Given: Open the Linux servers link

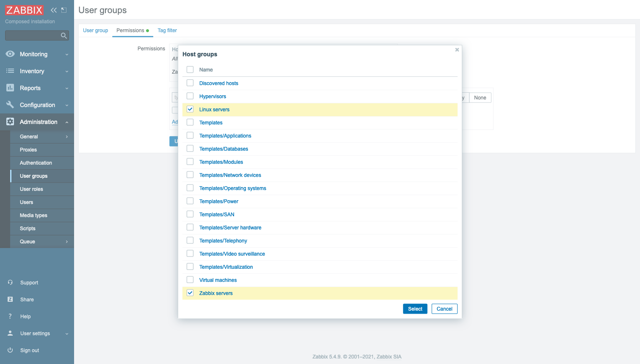Looking at the screenshot, I should (x=214, y=110).
